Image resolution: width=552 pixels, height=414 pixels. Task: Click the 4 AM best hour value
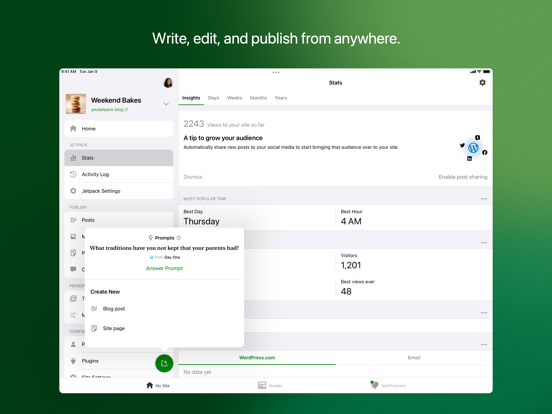(x=351, y=221)
